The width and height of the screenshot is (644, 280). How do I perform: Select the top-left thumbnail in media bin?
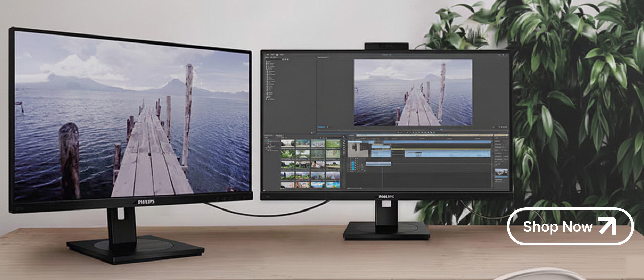(x=288, y=143)
